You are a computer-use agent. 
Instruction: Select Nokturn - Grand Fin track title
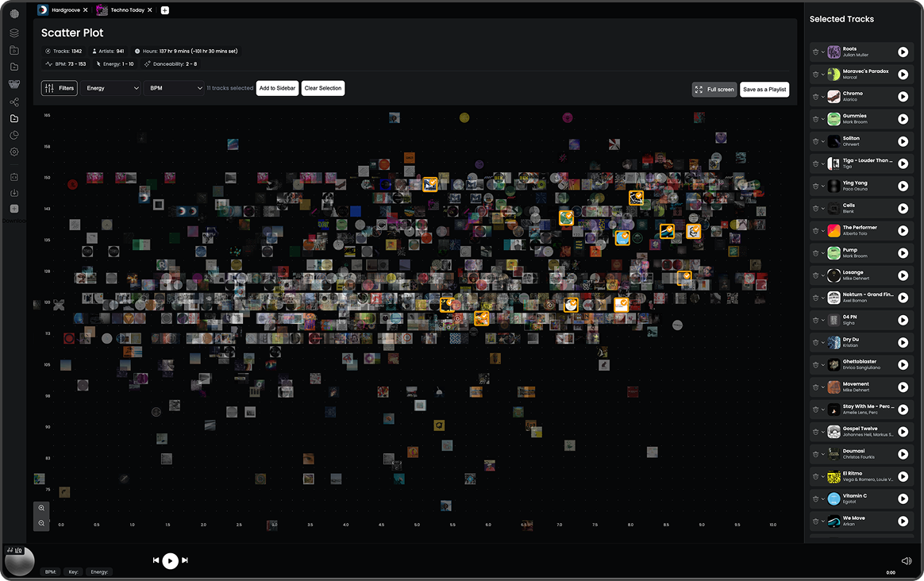868,294
